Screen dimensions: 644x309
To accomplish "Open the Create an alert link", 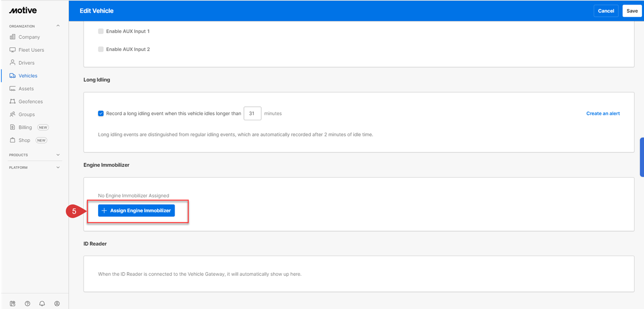I will (x=603, y=113).
